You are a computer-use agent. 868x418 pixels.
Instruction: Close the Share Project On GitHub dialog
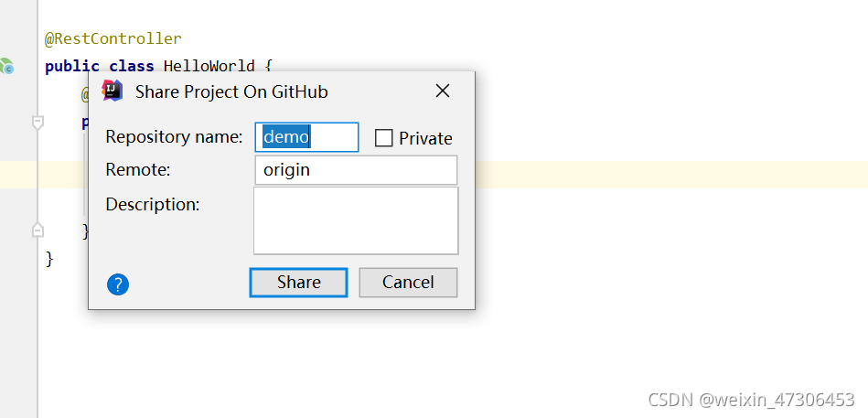pos(443,91)
